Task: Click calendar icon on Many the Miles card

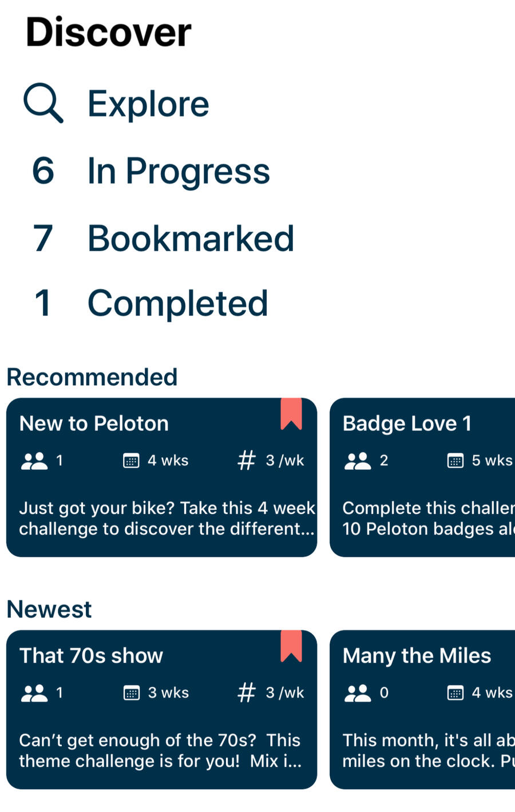Action: [x=455, y=693]
